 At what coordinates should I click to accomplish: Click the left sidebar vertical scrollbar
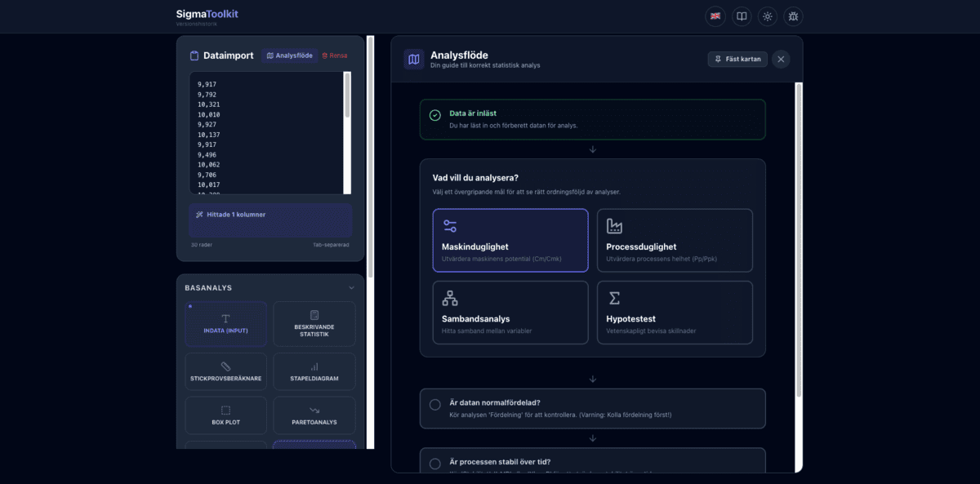[x=371, y=155]
